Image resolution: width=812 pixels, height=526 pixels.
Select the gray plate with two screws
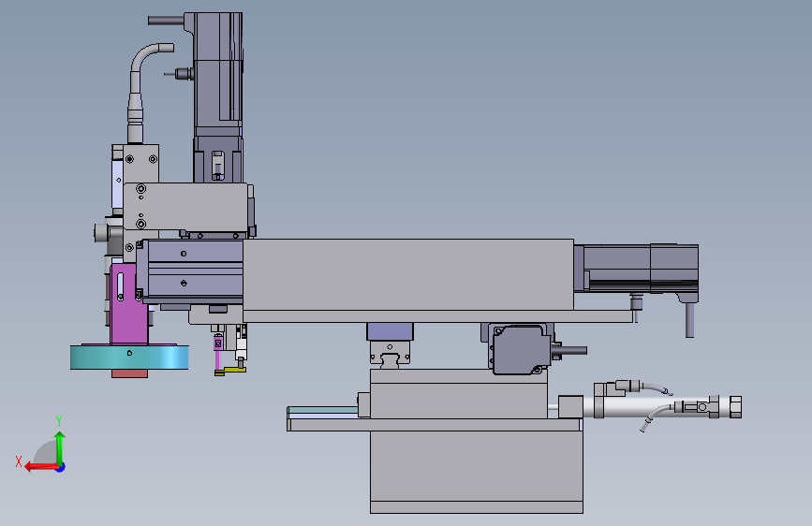(185, 206)
